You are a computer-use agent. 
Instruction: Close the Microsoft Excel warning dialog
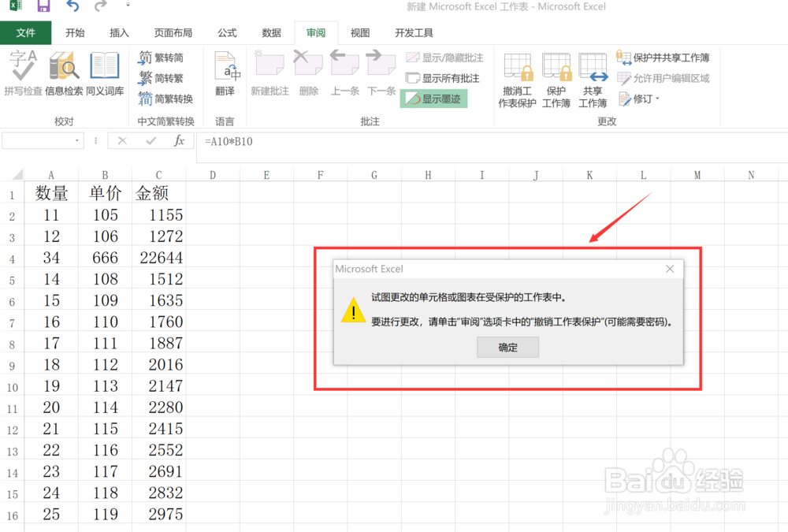coord(670,269)
